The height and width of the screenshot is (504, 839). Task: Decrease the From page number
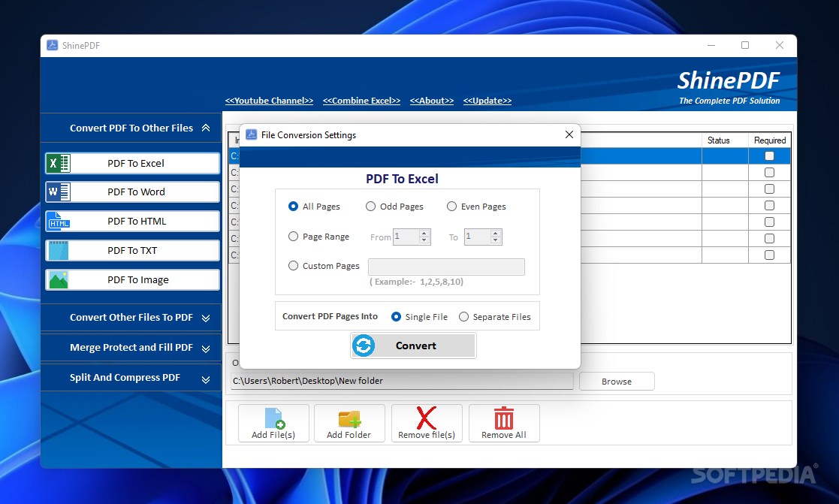coord(424,240)
